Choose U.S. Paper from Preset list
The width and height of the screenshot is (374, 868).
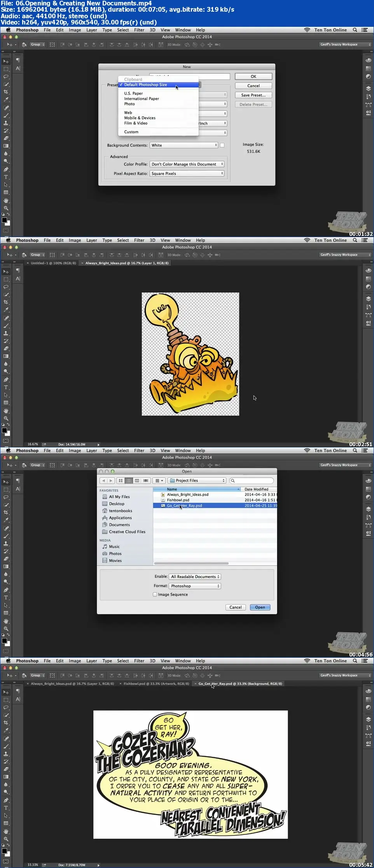point(133,93)
